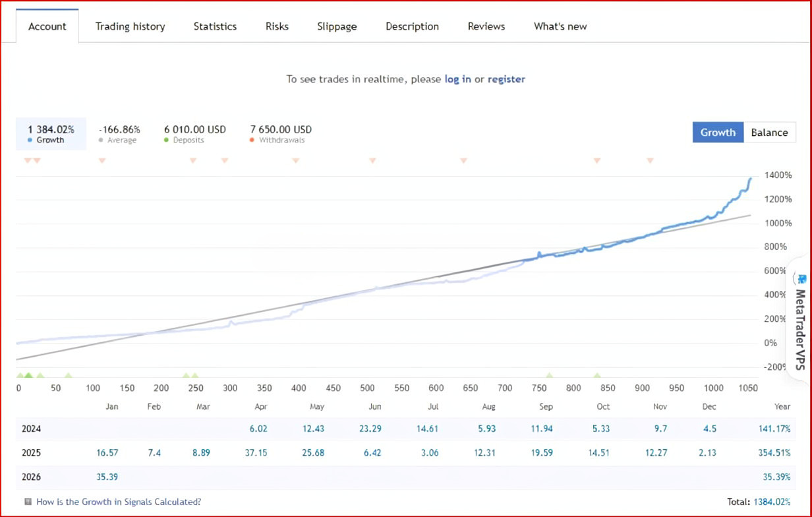Click the 7 650.00 USD Withdrawals legend
Image resolution: width=812 pixels, height=517 pixels.
click(x=281, y=134)
